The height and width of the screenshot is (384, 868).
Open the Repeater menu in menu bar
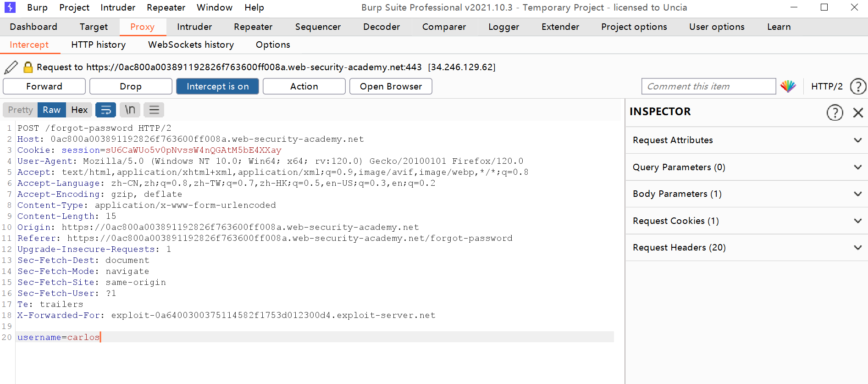tap(166, 7)
